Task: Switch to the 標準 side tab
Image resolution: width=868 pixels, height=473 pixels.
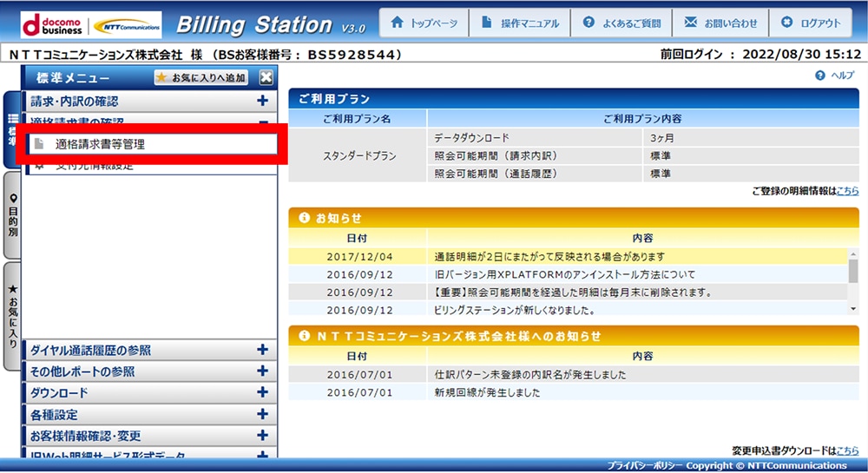Action: (12, 130)
